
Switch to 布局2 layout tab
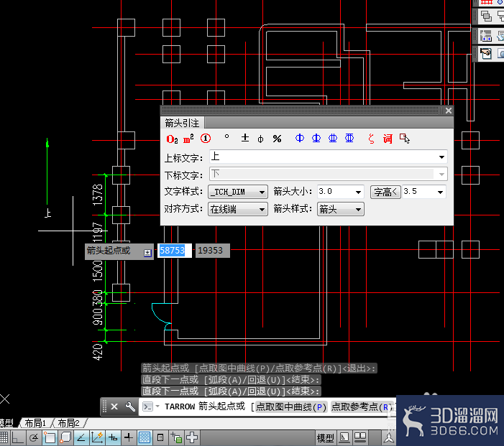click(x=68, y=423)
